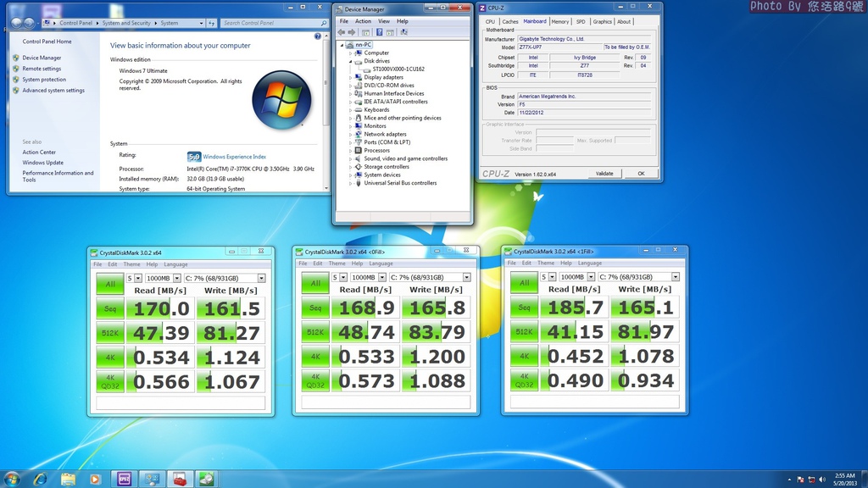The height and width of the screenshot is (488, 868).
Task: Click the volume speaker icon in system tray
Action: coord(822,480)
